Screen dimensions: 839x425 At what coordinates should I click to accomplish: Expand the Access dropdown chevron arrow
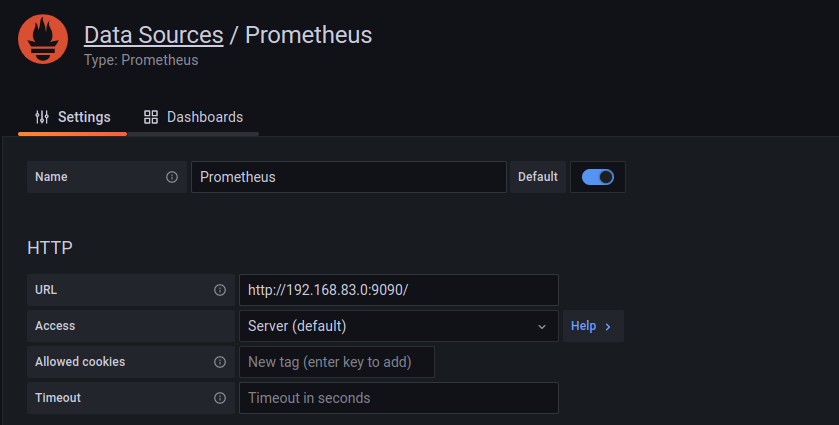[542, 327]
